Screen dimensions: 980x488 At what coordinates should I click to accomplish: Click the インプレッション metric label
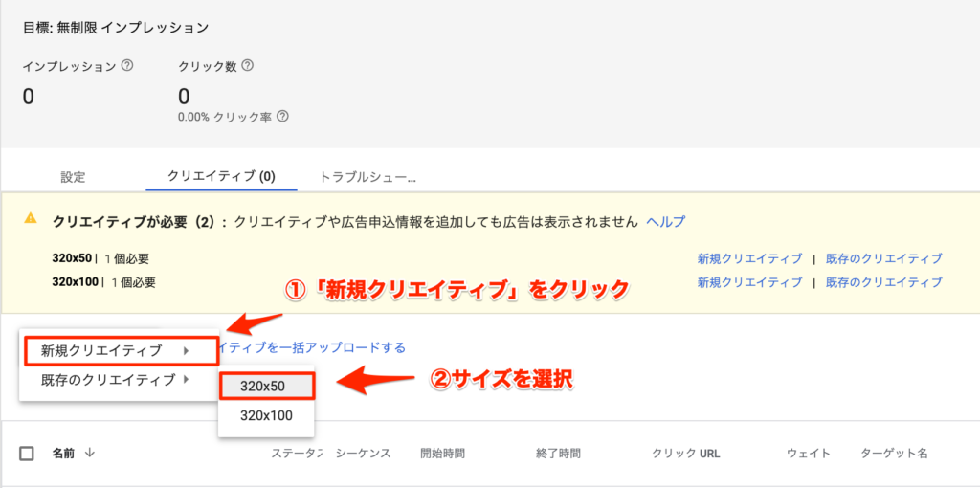click(69, 66)
